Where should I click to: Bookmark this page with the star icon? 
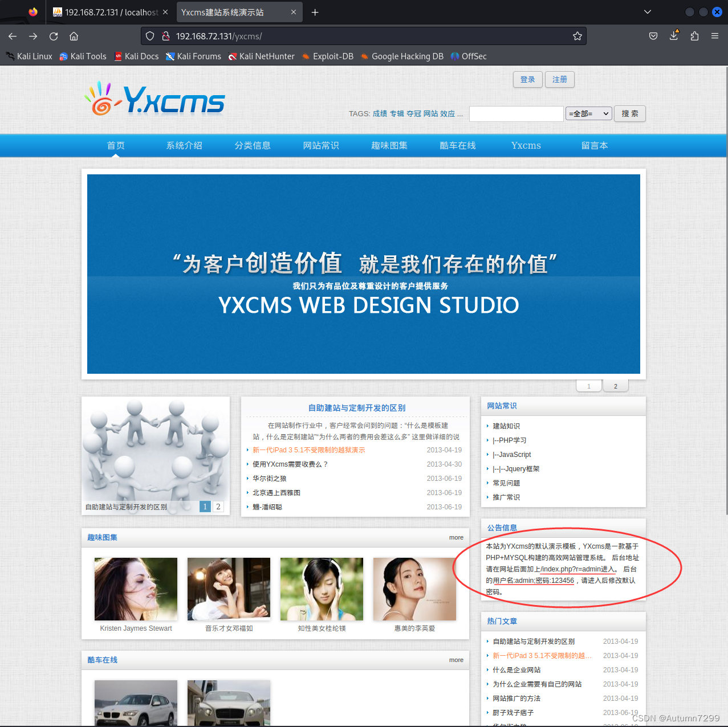[x=577, y=36]
